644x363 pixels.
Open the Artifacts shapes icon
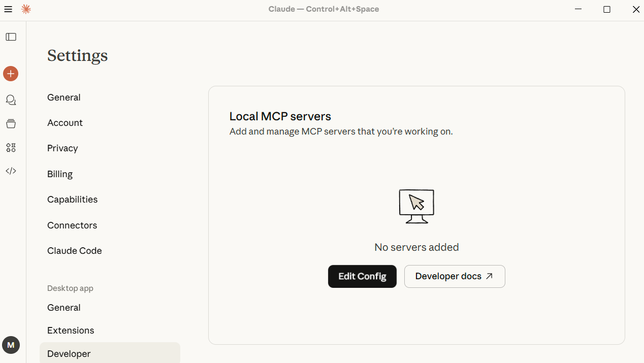click(11, 148)
